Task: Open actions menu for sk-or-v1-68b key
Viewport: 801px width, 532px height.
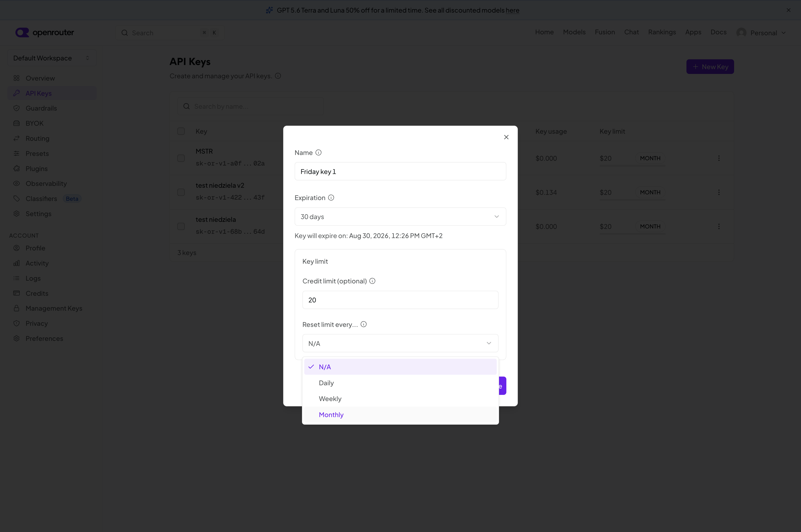Action: point(719,226)
